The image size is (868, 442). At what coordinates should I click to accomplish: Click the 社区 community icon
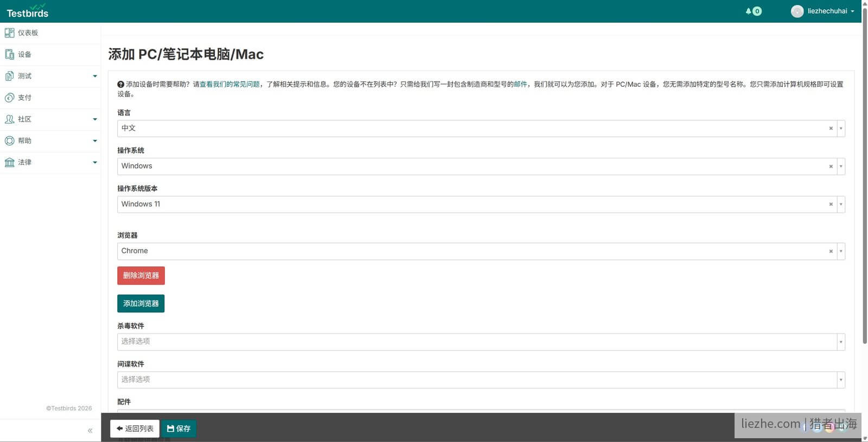[x=9, y=119]
